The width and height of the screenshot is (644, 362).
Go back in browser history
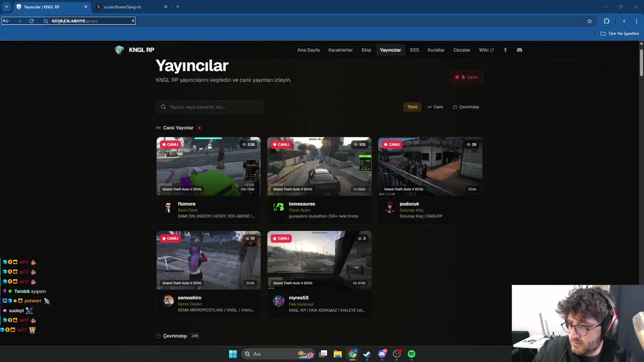pyautogui.click(x=7, y=21)
